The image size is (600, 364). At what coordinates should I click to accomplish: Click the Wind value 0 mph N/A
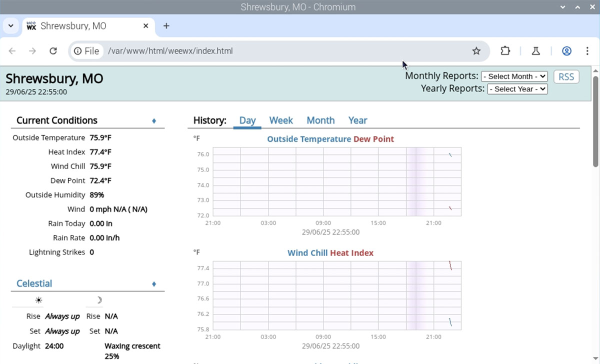[x=118, y=209]
